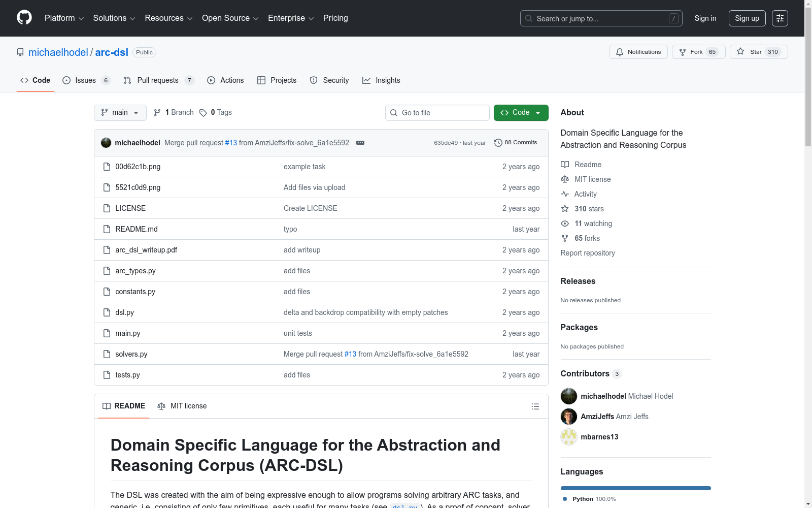812x508 pixels.
Task: Expand the Open Source menu
Action: 230,18
